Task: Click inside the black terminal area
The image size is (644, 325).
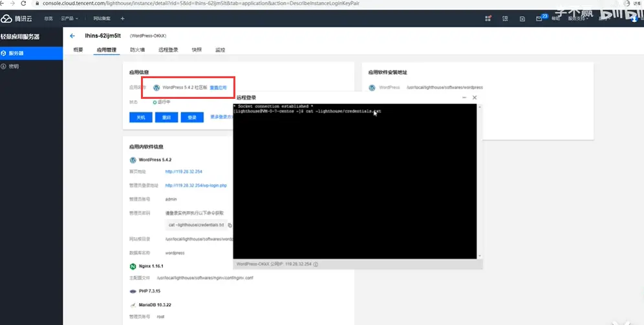Action: 355,181
